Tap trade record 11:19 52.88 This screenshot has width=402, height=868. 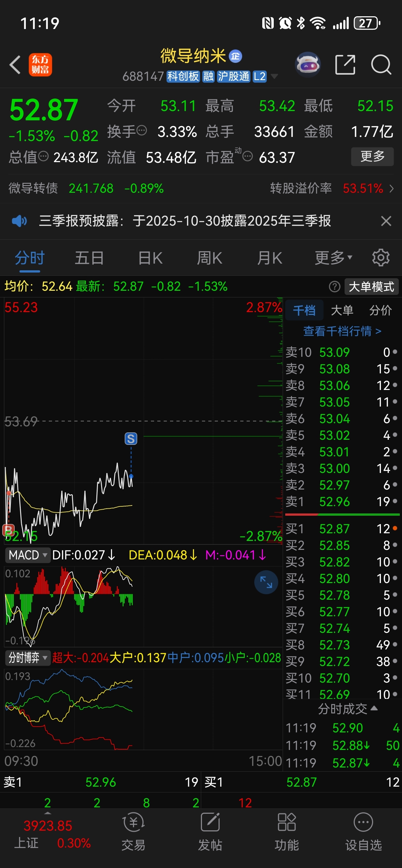tap(342, 745)
